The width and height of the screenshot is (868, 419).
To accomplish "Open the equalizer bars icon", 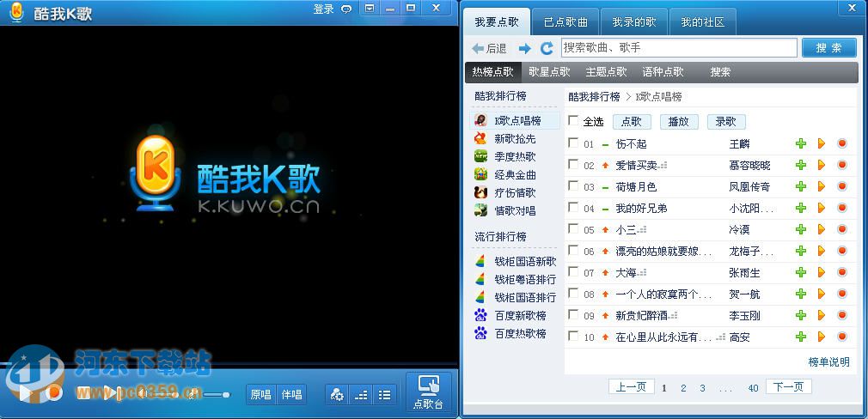I will point(361,395).
